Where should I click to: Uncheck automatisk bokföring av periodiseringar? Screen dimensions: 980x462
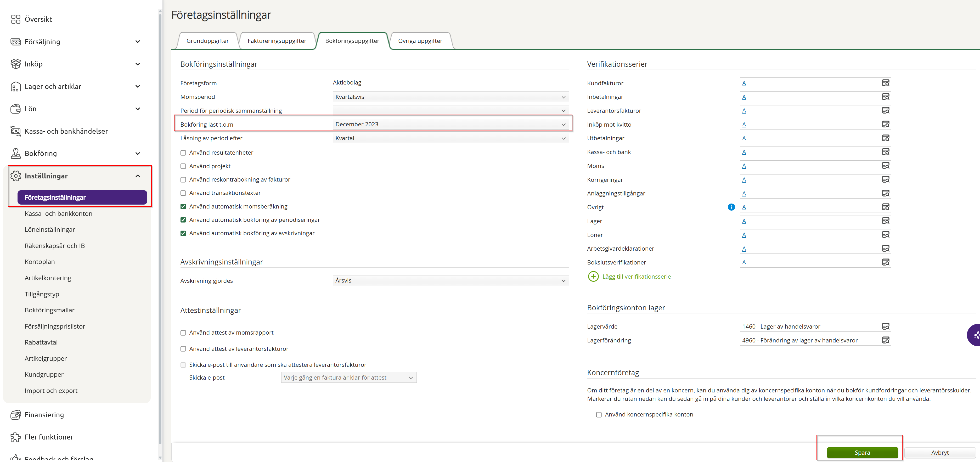(183, 220)
